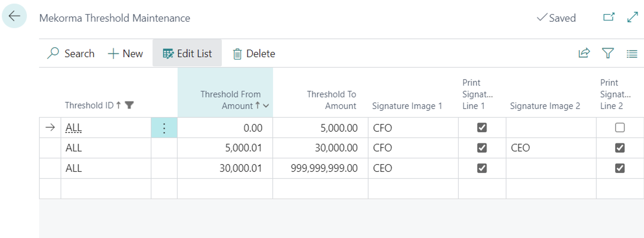Viewport: 644px width, 238px height.
Task: Select the 5,000.00 to amount cell
Action: 320,128
